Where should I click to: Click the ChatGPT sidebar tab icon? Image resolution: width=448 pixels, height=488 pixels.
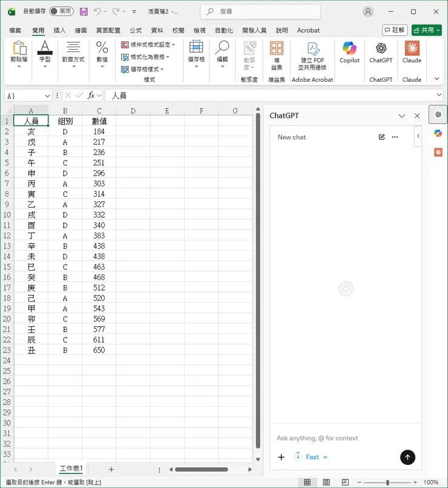[438, 114]
